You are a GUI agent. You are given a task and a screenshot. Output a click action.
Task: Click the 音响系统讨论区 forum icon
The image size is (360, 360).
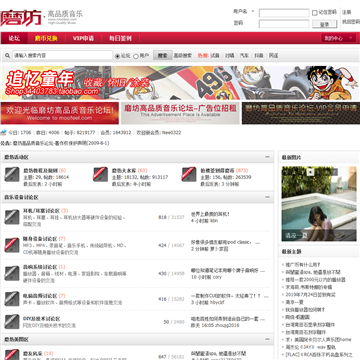12,273
